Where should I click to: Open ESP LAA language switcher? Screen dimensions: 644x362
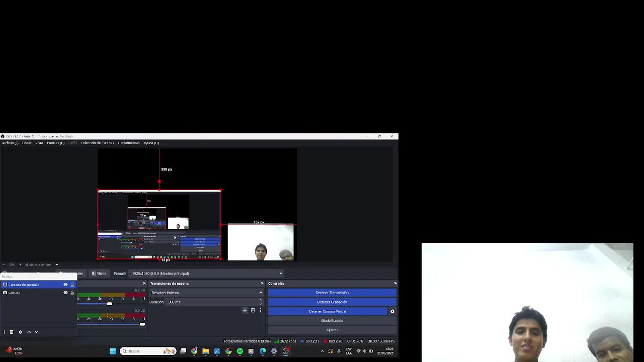[x=349, y=351]
